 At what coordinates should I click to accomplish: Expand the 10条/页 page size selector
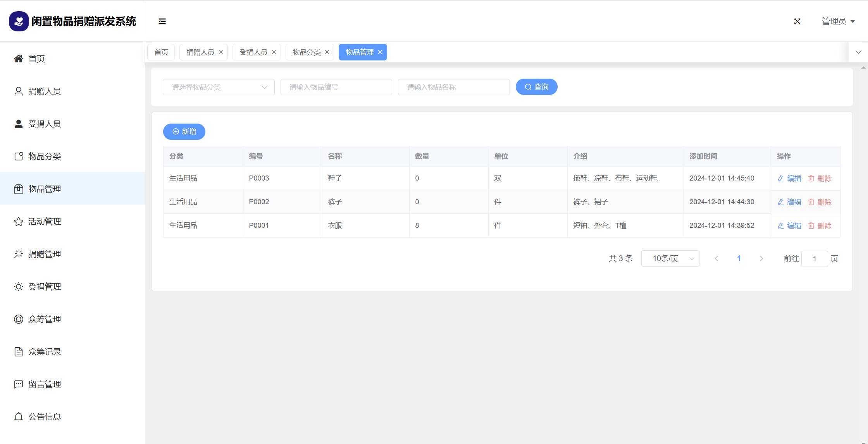coord(670,258)
